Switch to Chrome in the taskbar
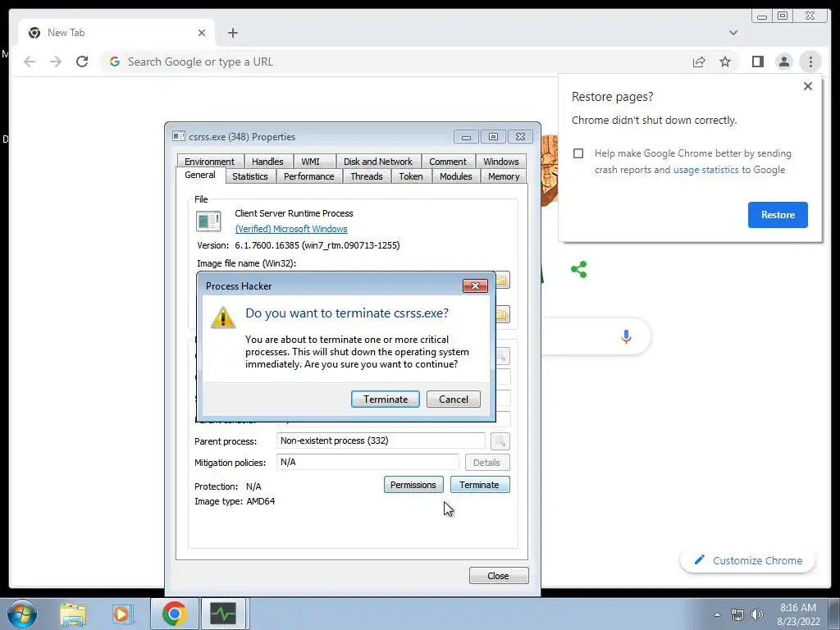 (x=174, y=614)
